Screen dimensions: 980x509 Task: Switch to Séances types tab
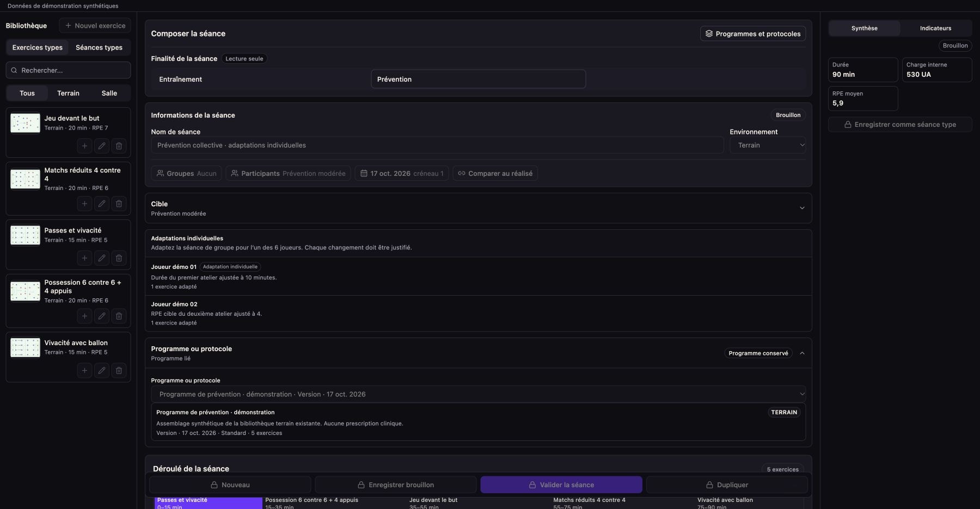[99, 47]
